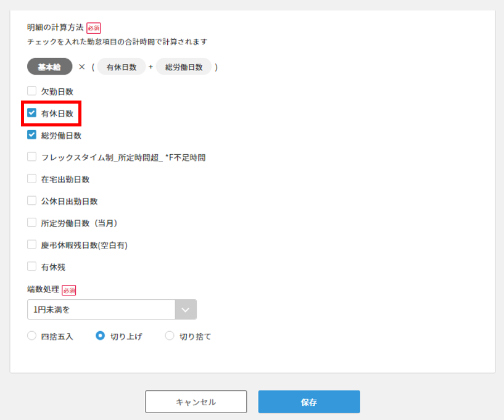This screenshot has width=504, height=420.
Task: Pick the 切り捨て radio option
Action: point(170,336)
